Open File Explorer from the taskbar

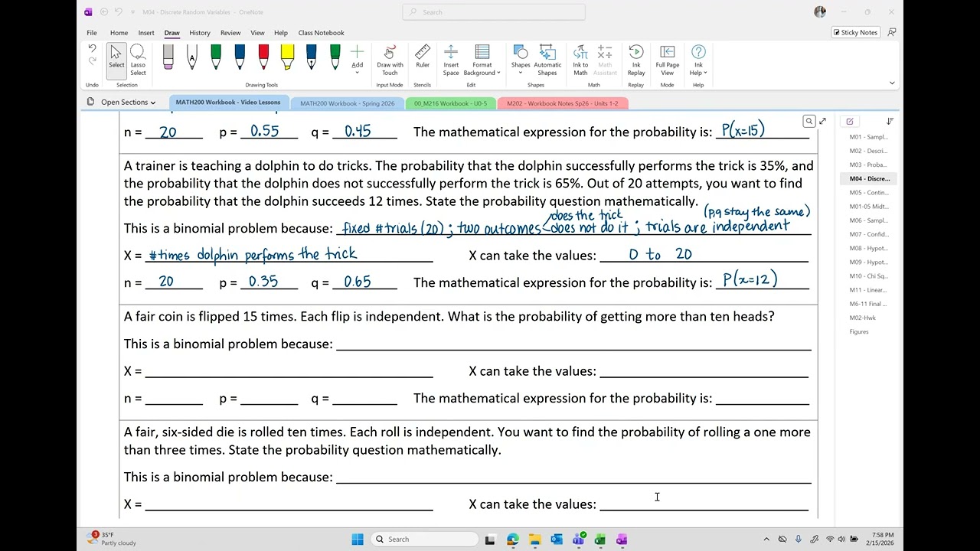point(534,540)
